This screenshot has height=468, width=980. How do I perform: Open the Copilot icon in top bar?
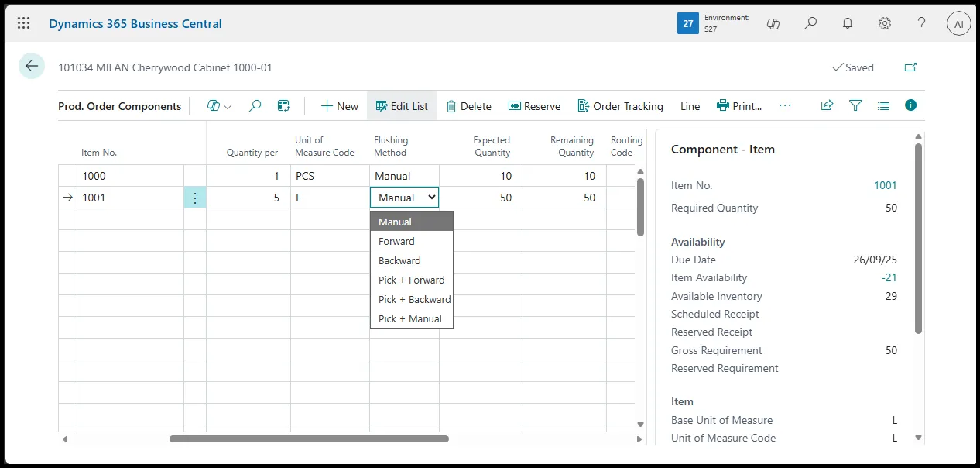click(x=773, y=24)
